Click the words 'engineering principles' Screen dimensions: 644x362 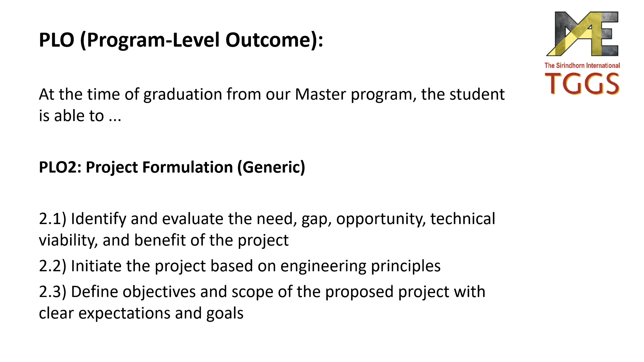360,266
